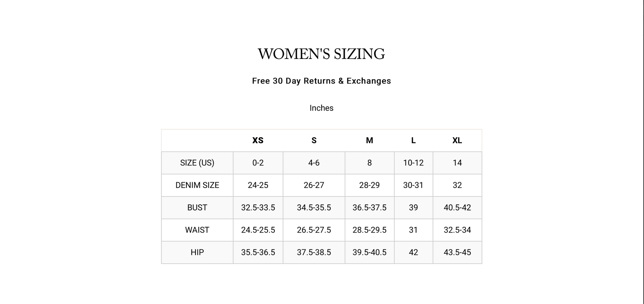The width and height of the screenshot is (644, 304).
Task: Click the Free 30 Day Returns & Exchanges text
Action: click(321, 81)
